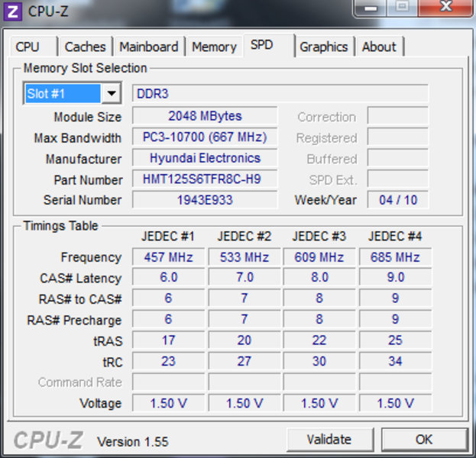Image resolution: width=476 pixels, height=458 pixels.
Task: Click the empty Registered field
Action: (398, 137)
